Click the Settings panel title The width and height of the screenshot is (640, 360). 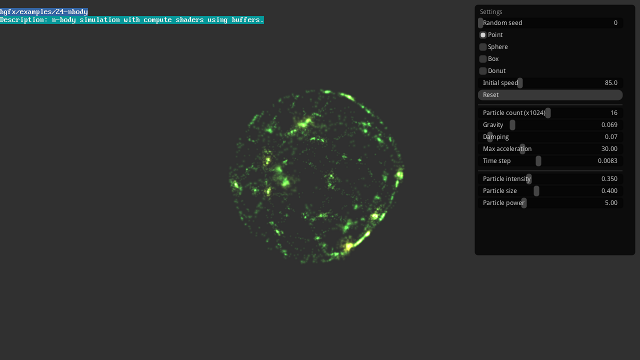(x=491, y=11)
